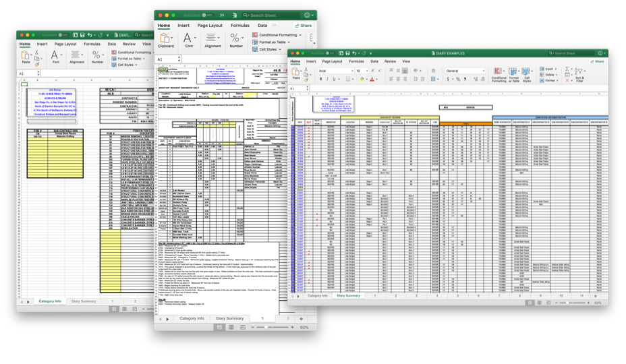Open the Review tab in the right window
The height and width of the screenshot is (364, 626).
click(x=390, y=61)
